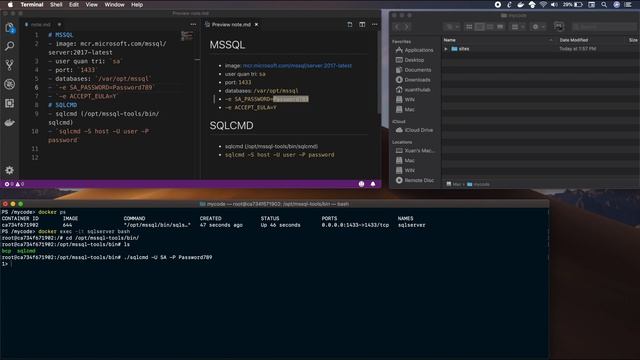This screenshot has height=360, width=640.
Task: Switch Finder to icon view
Action: pos(469,27)
